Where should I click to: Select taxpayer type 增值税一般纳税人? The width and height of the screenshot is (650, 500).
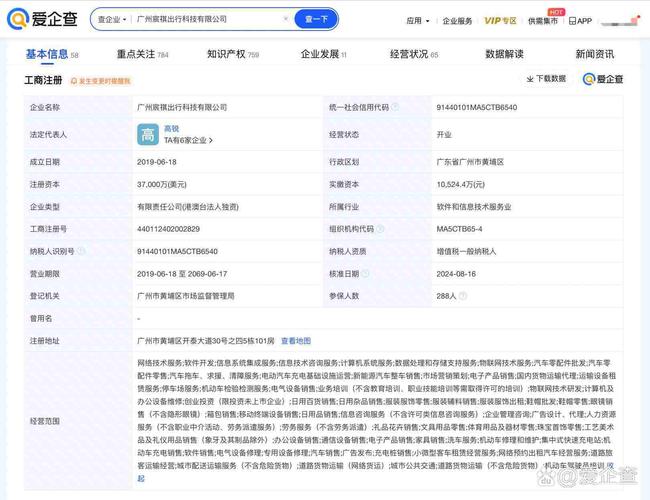(466, 251)
